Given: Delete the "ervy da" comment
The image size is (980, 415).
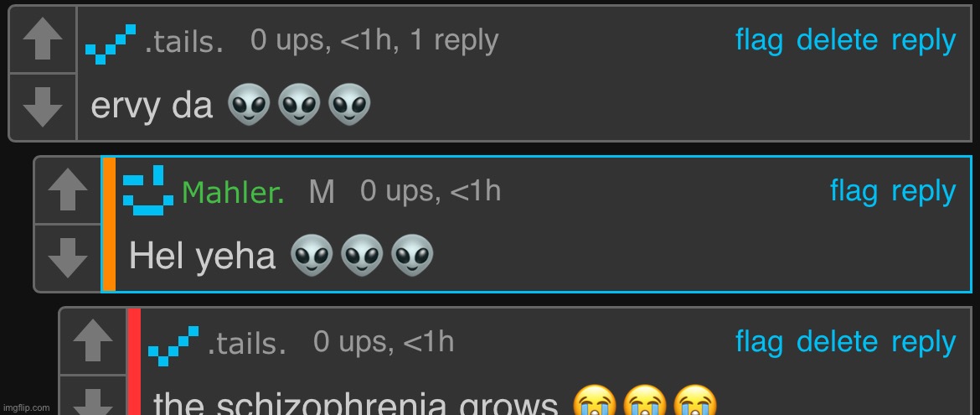Looking at the screenshot, I should click(838, 41).
